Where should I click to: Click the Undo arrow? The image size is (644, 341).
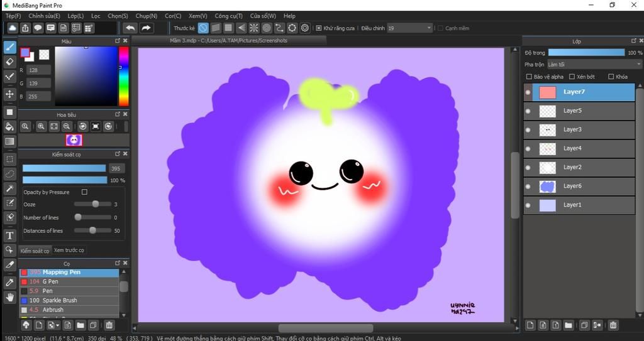(x=130, y=28)
